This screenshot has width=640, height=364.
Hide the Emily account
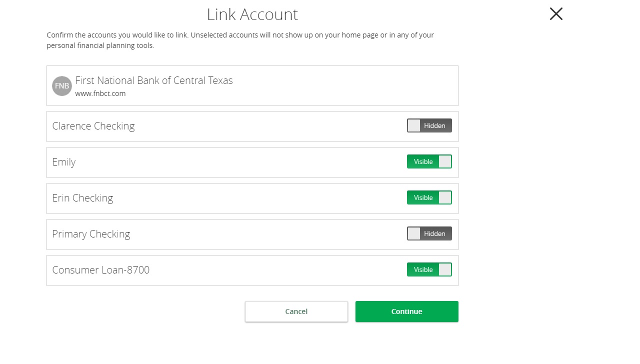[429, 161]
